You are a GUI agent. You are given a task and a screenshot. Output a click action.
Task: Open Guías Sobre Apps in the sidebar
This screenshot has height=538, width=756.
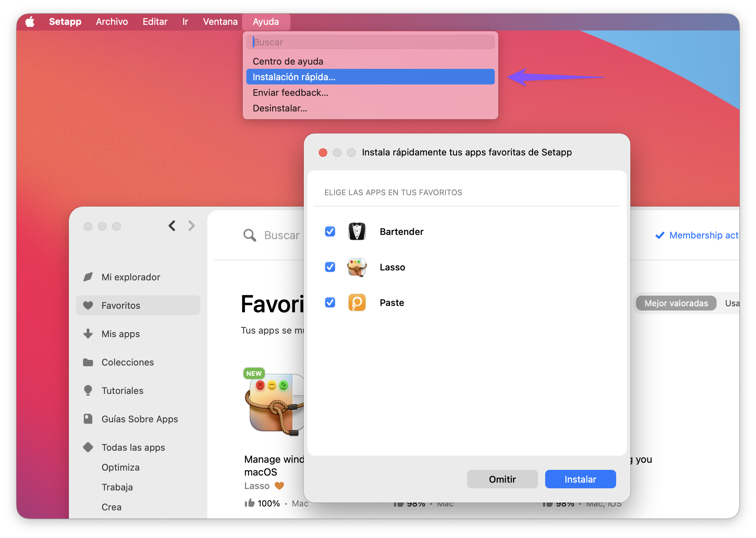[x=138, y=419]
